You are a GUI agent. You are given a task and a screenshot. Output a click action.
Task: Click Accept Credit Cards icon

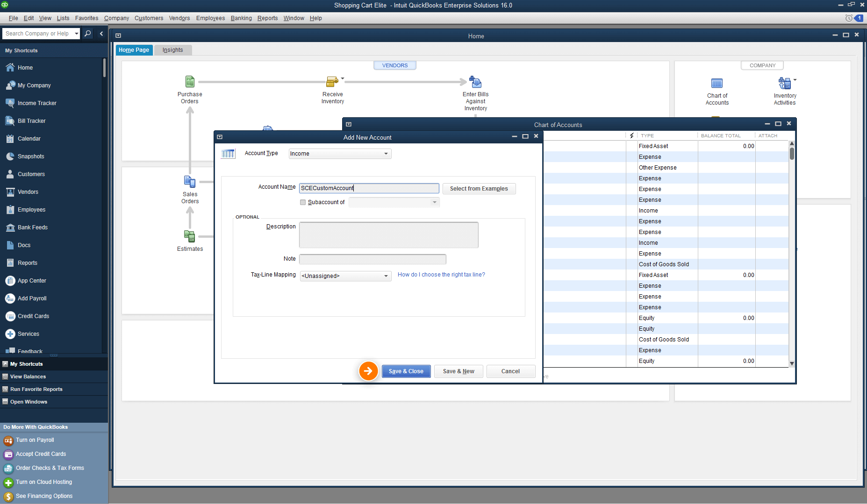[8, 454]
